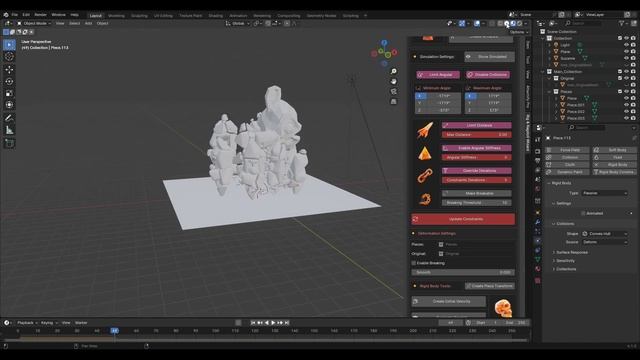Toggle the Original collection exclude checkbox
This screenshot has height=360, width=640.
pyautogui.click(x=620, y=78)
